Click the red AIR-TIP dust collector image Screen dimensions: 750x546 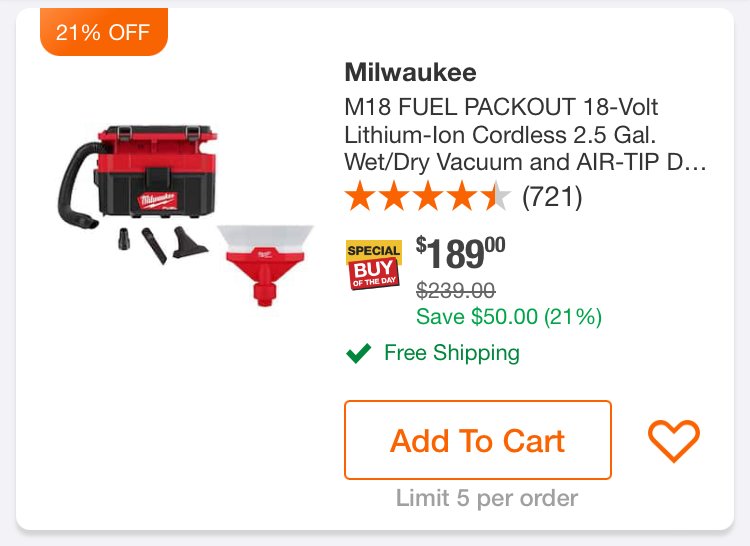[265, 264]
